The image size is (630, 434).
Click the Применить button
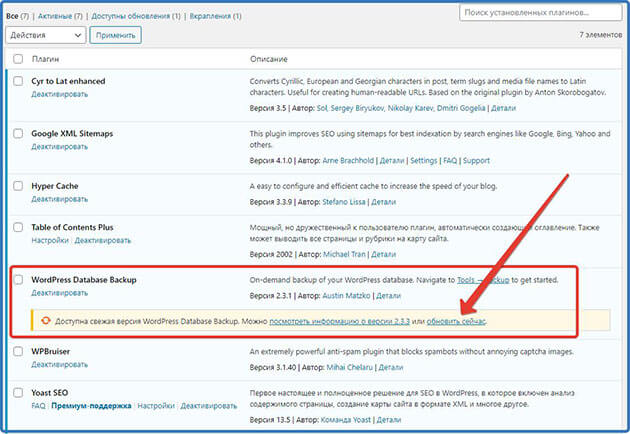pyautogui.click(x=116, y=35)
